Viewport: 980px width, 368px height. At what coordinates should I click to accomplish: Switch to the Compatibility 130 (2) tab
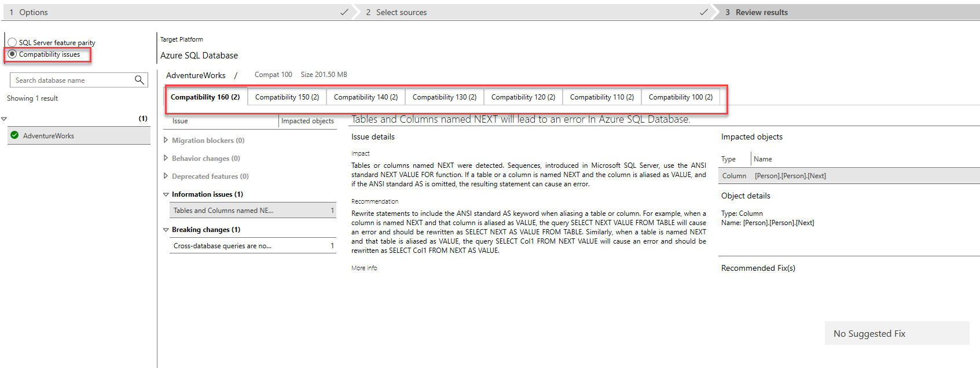(445, 97)
